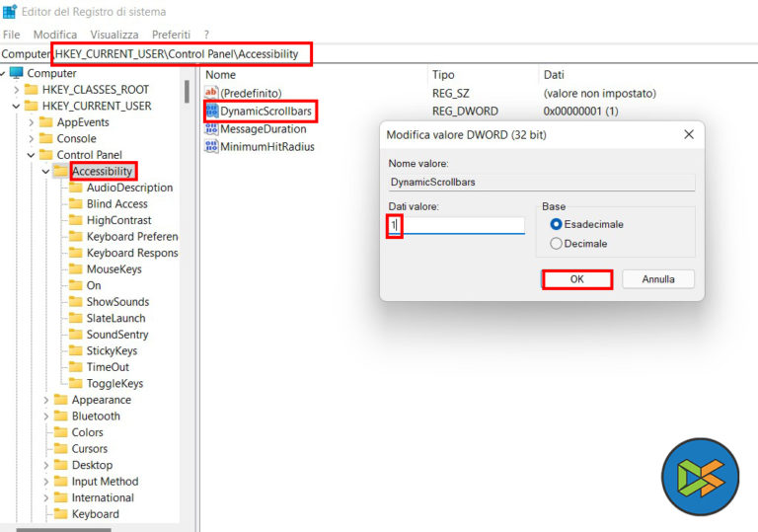This screenshot has height=532, width=758.
Task: Open the ? help menu
Action: pyautogui.click(x=206, y=35)
